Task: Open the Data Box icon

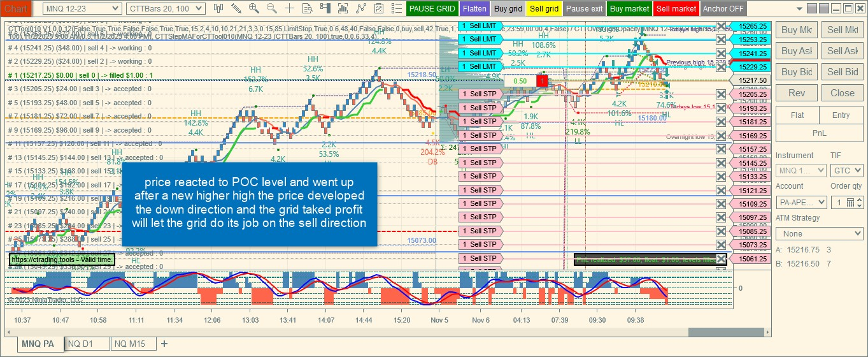Action: point(308,8)
